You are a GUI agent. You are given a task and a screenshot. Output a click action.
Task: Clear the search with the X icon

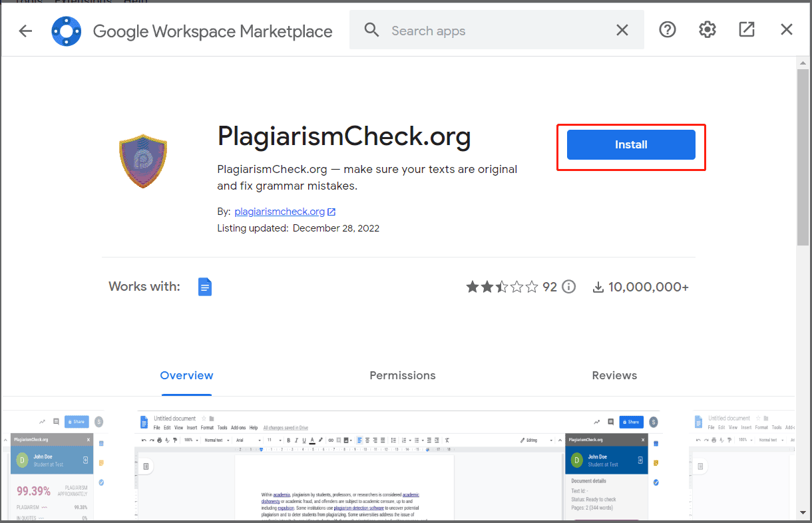point(622,30)
